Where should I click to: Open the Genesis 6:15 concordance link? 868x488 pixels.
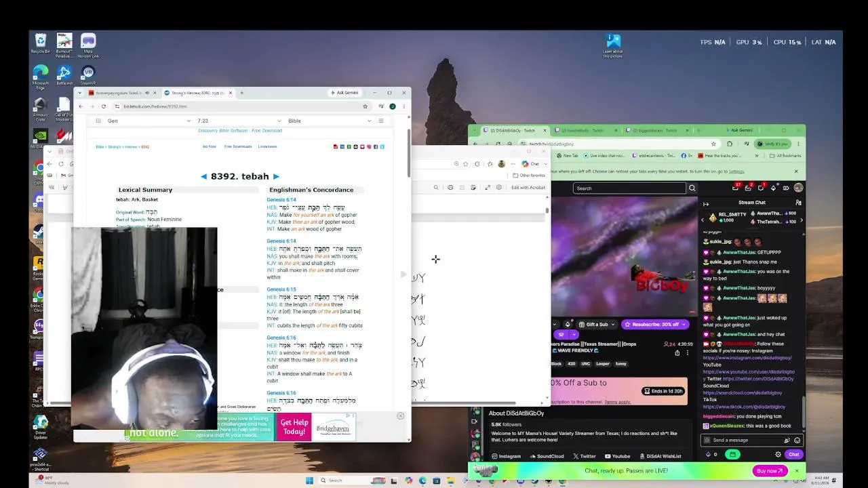pos(281,289)
